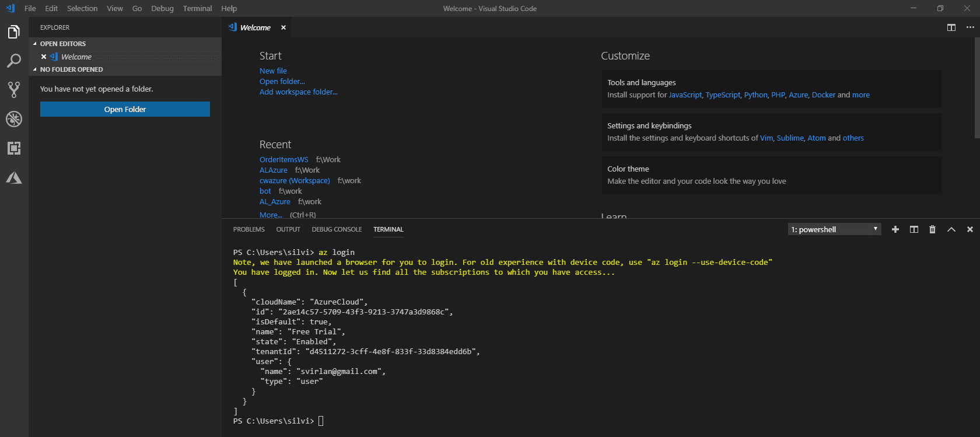
Task: Open the Debug view in activity bar
Action: tap(14, 119)
